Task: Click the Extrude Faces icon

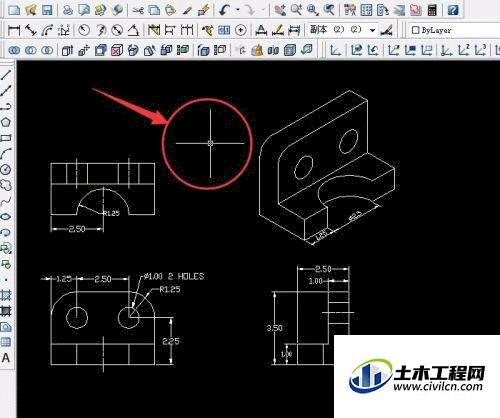Action: coord(68,50)
